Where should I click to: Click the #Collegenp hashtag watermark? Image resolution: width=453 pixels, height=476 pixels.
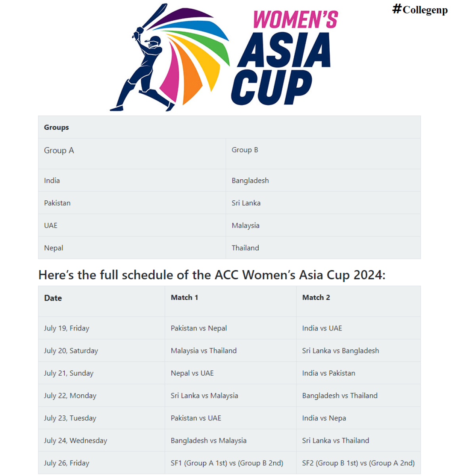click(x=420, y=9)
